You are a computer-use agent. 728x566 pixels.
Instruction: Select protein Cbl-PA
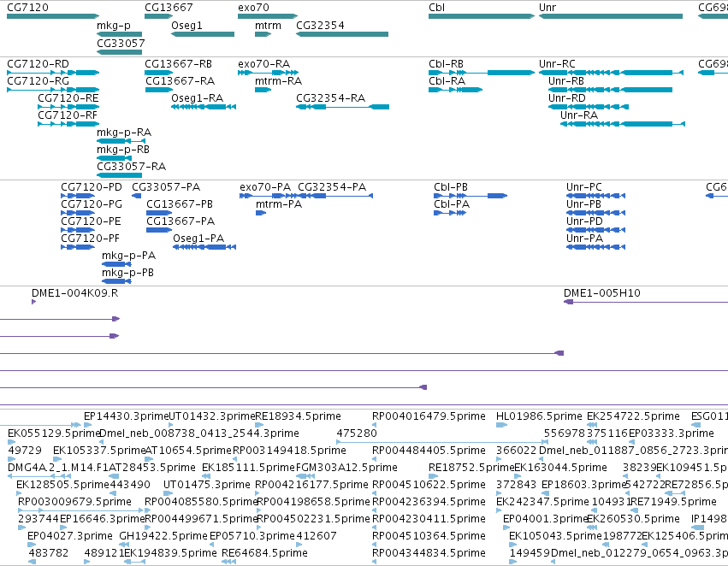point(450,213)
